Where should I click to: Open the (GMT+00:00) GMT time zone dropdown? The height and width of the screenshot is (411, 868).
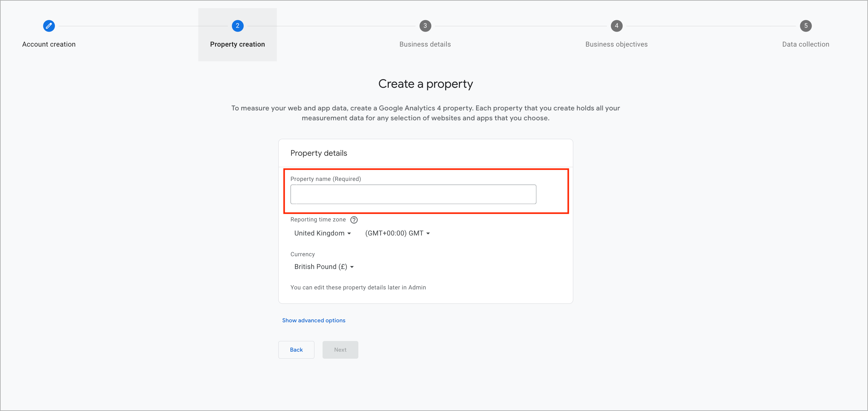click(397, 233)
